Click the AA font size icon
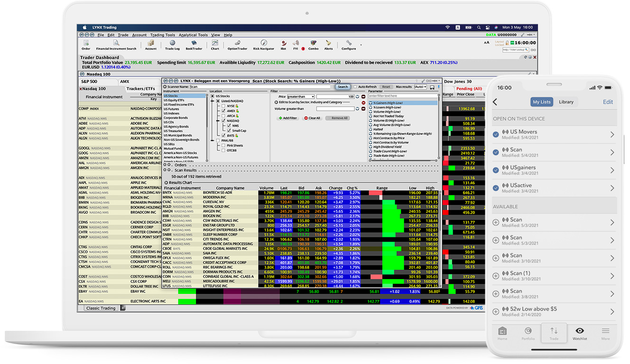 pos(486,43)
